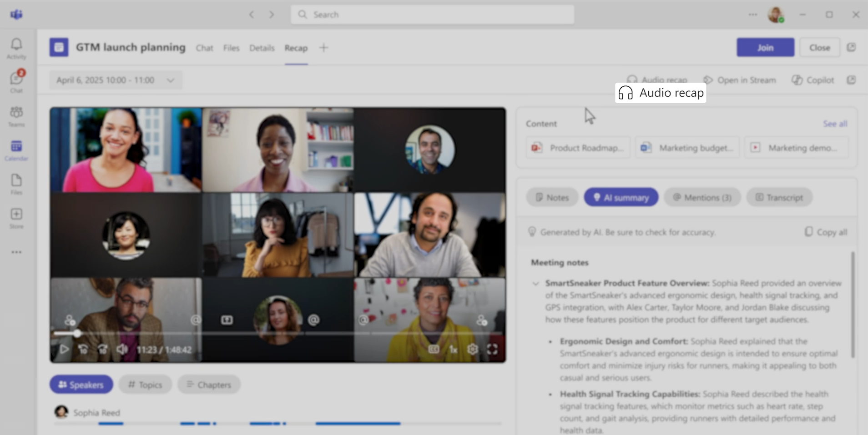Open the April 6, 2025 meeting date dropdown
The width and height of the screenshot is (868, 435).
(116, 80)
